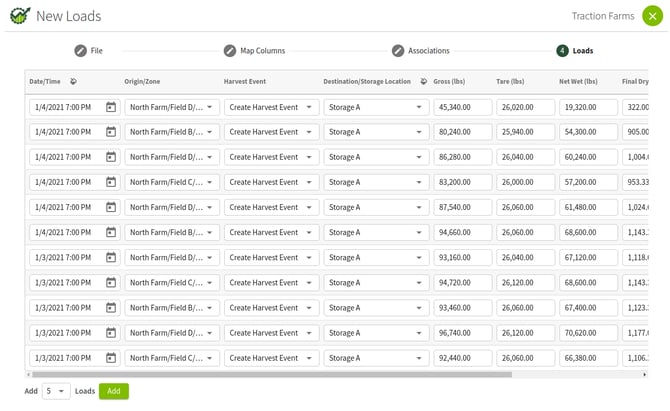Open calendar picker in the 45,340.00 gross row
The width and height of the screenshot is (670, 411).
point(110,107)
